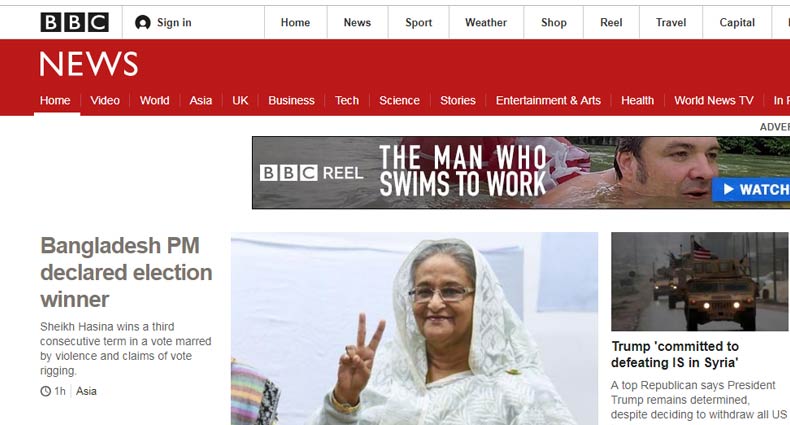Screen dimensions: 790x425
Task: Select the Business tab
Action: (291, 101)
